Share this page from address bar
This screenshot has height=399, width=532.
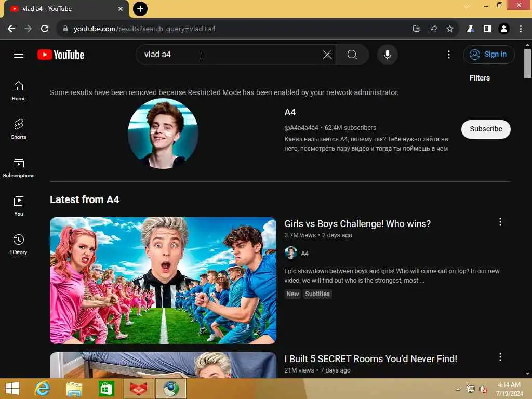click(x=433, y=29)
